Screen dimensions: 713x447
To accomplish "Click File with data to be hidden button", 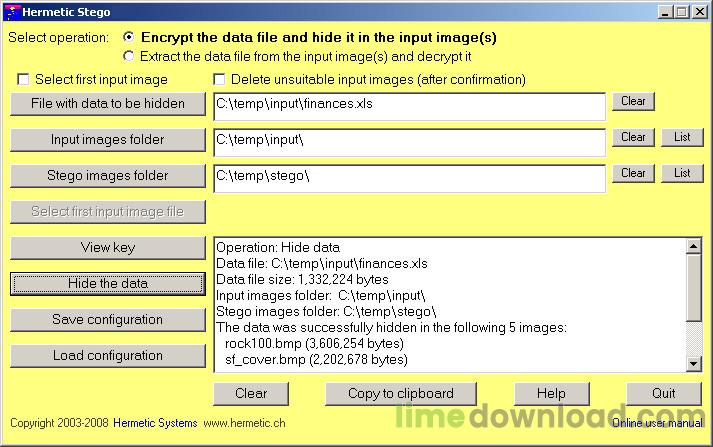I will [108, 104].
